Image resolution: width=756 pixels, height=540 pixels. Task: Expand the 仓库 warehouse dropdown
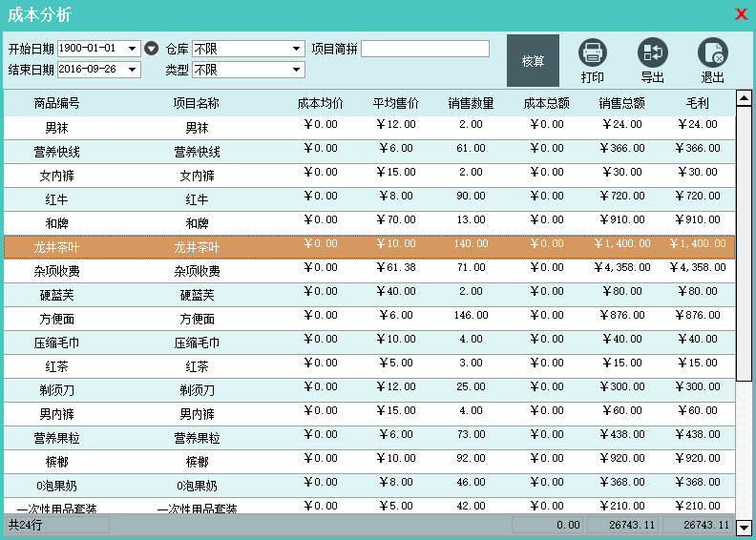[x=297, y=49]
